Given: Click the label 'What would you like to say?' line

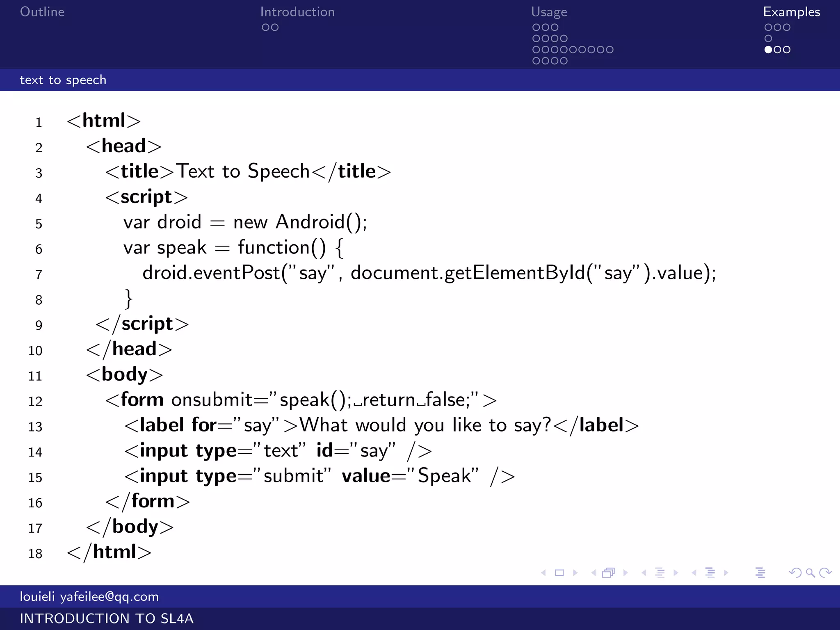Looking at the screenshot, I should (381, 425).
